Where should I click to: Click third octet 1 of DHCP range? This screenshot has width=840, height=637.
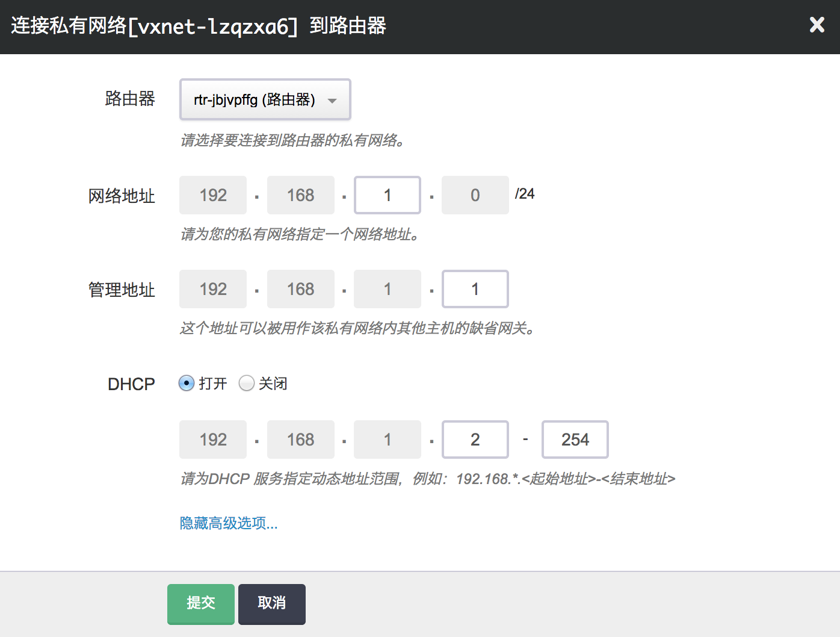pos(388,440)
